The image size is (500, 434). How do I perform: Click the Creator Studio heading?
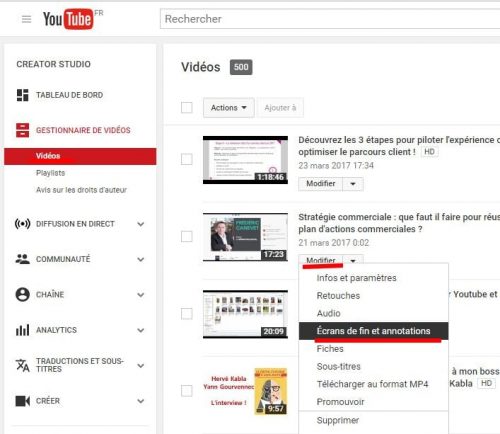53,64
